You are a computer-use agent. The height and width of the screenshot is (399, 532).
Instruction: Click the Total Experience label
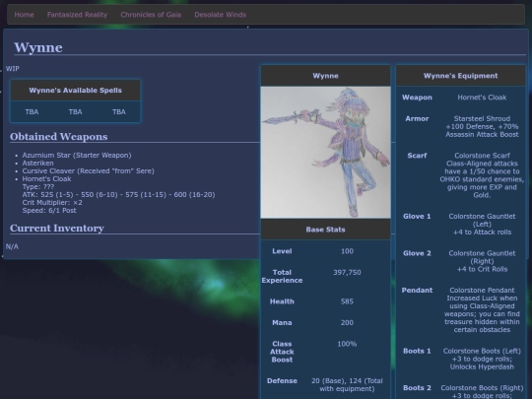pos(282,276)
